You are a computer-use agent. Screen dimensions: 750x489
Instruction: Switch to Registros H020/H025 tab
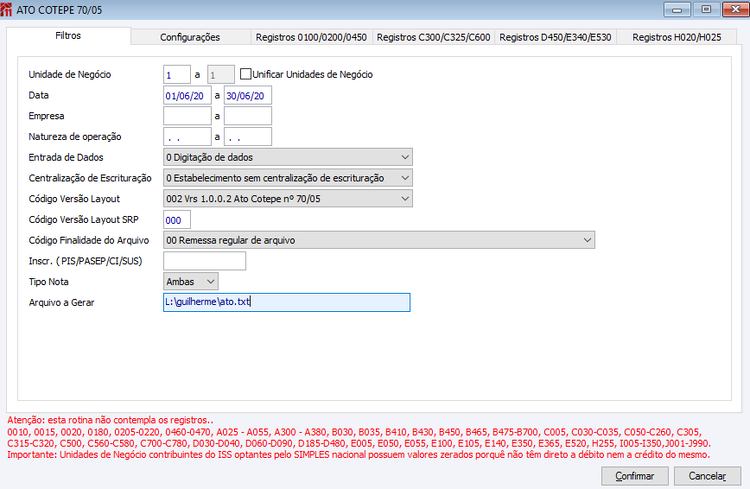pyautogui.click(x=676, y=37)
